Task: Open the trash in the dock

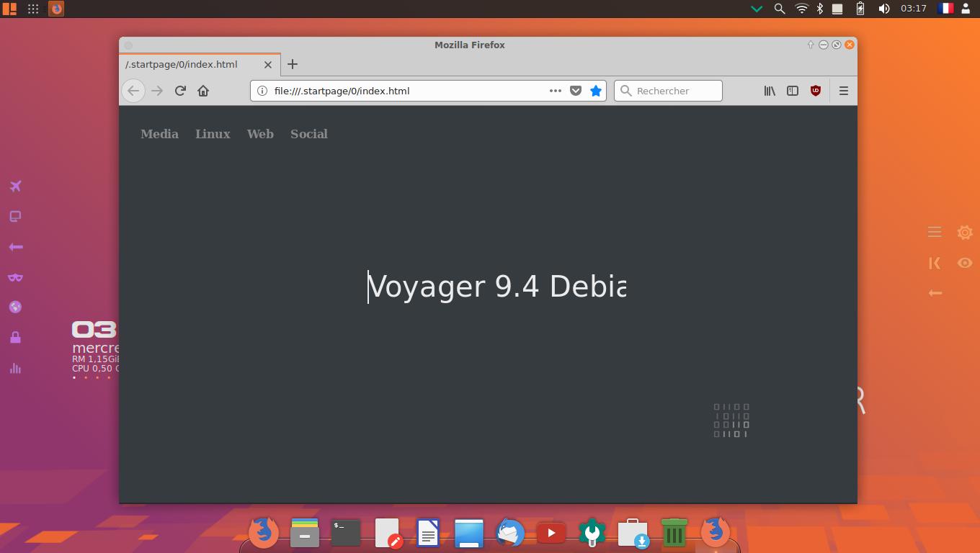Action: (x=674, y=533)
